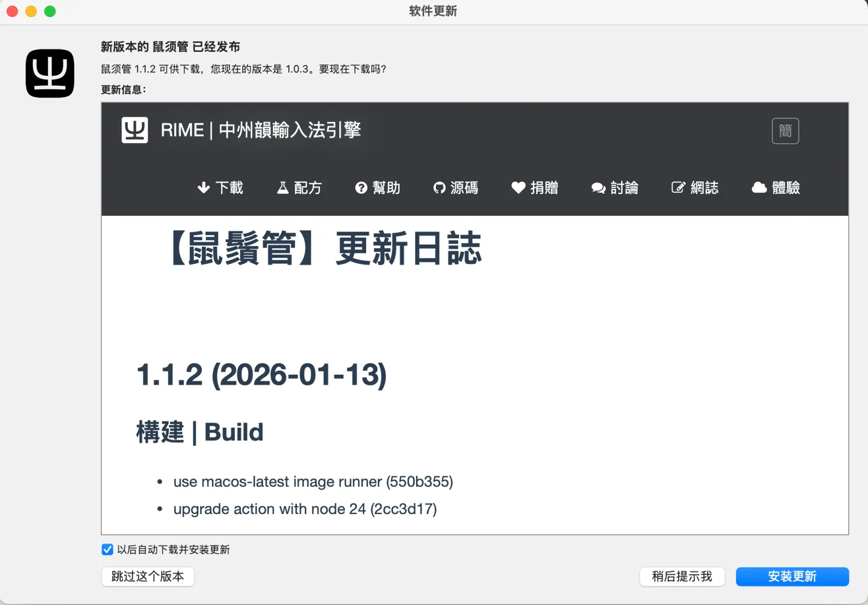Screen dimensions: 868x605
Task: Open commit link 550b355
Action: [419, 482]
